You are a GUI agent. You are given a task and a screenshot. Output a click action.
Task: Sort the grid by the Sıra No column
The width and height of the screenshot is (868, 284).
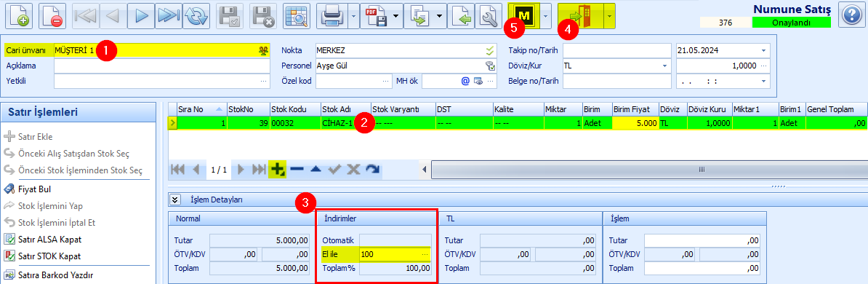click(x=201, y=109)
